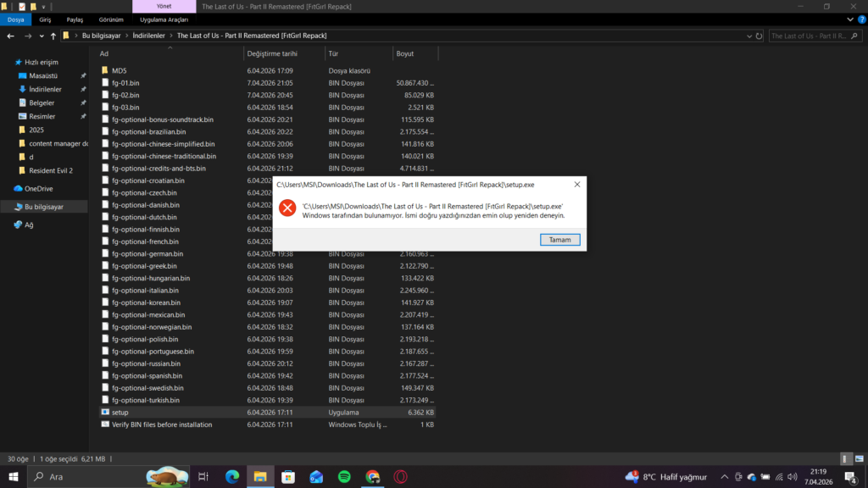Viewport: 868px width, 488px height.
Task: Open File Explorer taskbar icon
Action: (260, 476)
